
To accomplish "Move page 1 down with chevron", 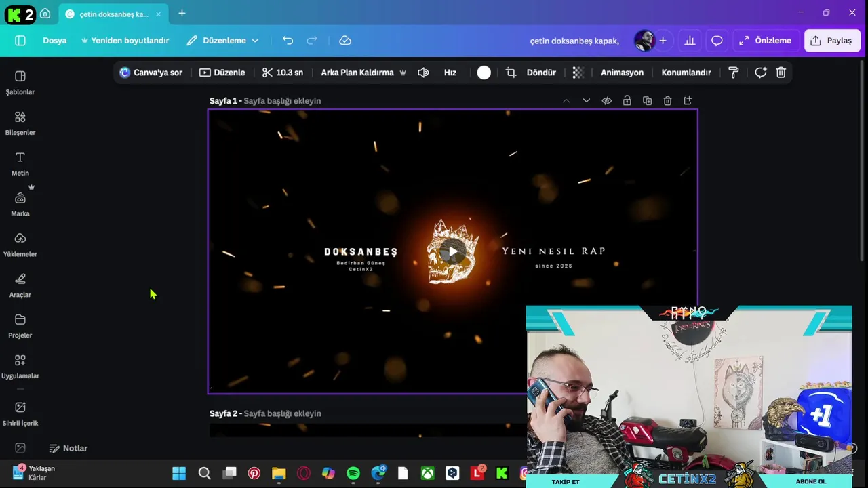I will pyautogui.click(x=587, y=101).
